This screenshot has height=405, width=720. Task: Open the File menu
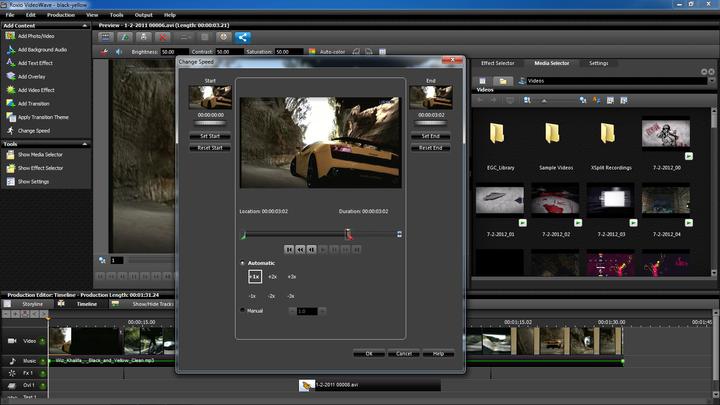tap(10, 15)
